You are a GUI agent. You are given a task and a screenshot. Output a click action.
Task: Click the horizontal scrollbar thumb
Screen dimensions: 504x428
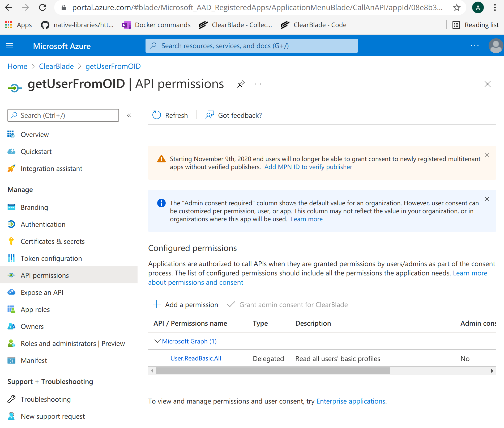pos(273,371)
